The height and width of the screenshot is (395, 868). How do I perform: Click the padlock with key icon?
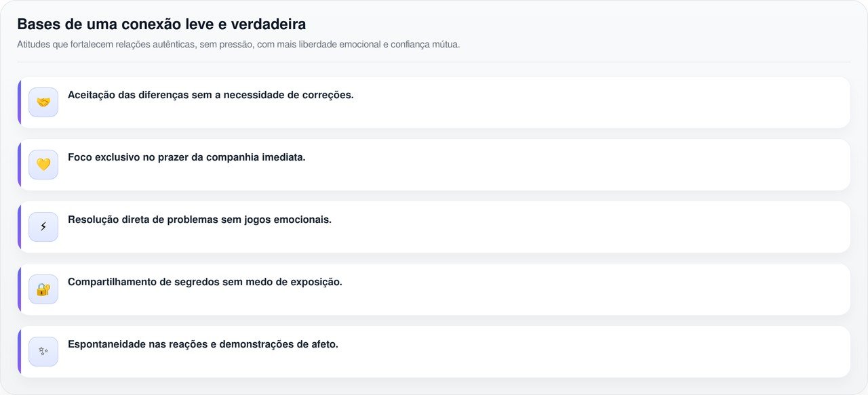pos(43,289)
